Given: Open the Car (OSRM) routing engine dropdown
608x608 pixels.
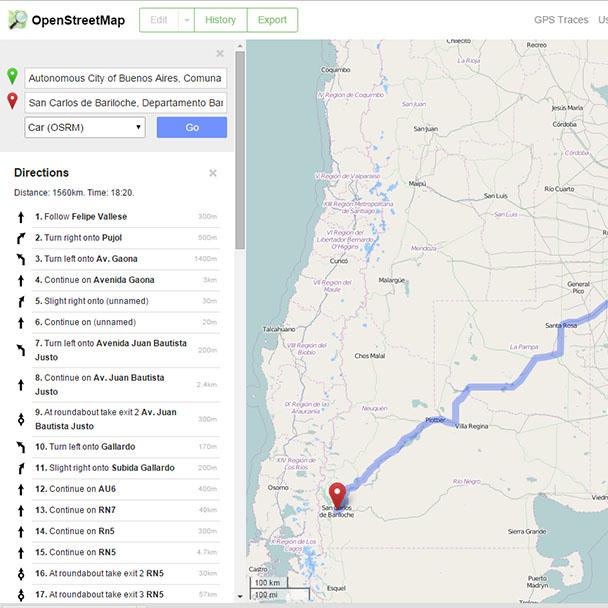Looking at the screenshot, I should pos(85,128).
